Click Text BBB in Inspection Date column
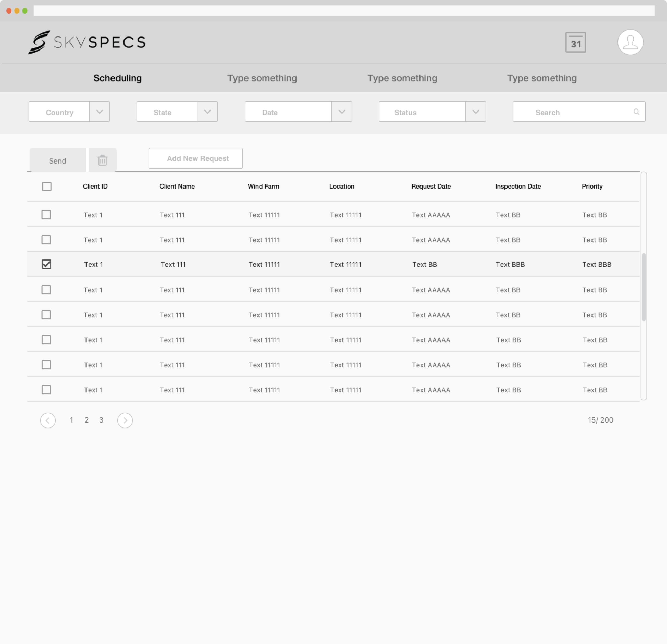Viewport: 667px width, 644px height. [x=510, y=264]
